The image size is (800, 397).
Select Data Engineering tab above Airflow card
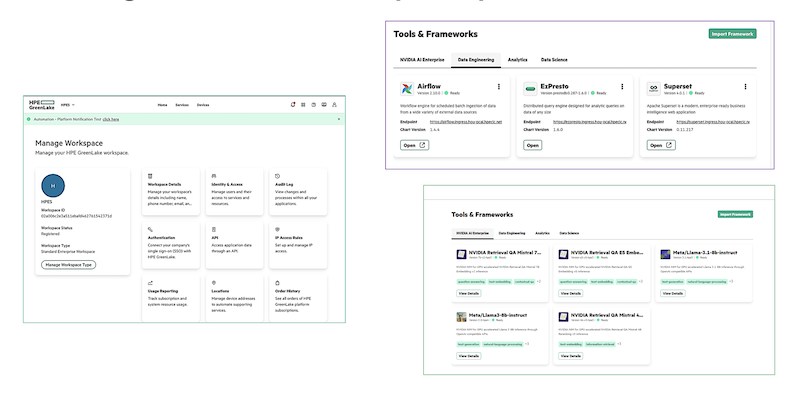tap(476, 60)
